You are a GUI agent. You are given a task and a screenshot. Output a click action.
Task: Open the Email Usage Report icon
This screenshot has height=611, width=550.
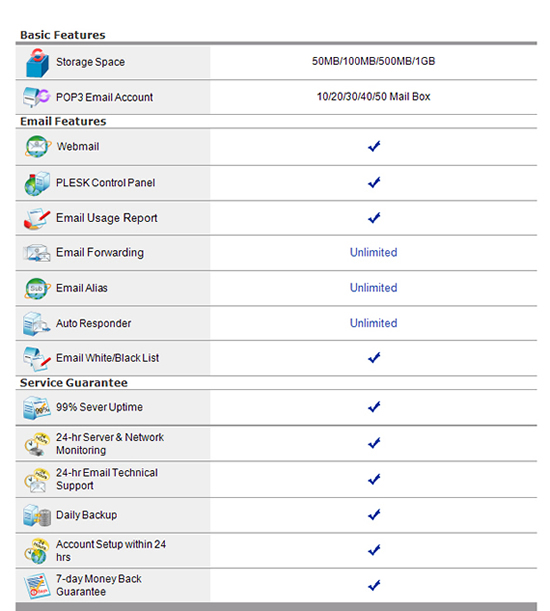(x=37, y=218)
